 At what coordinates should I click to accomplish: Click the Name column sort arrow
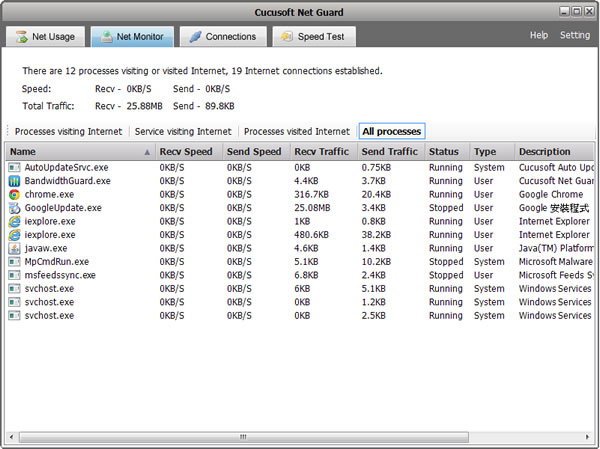[147, 152]
